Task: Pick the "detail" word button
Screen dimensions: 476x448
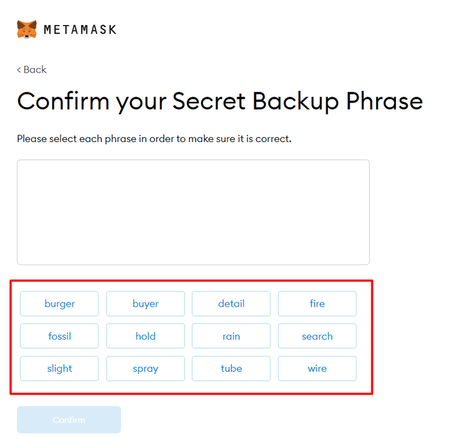Action: tap(231, 304)
